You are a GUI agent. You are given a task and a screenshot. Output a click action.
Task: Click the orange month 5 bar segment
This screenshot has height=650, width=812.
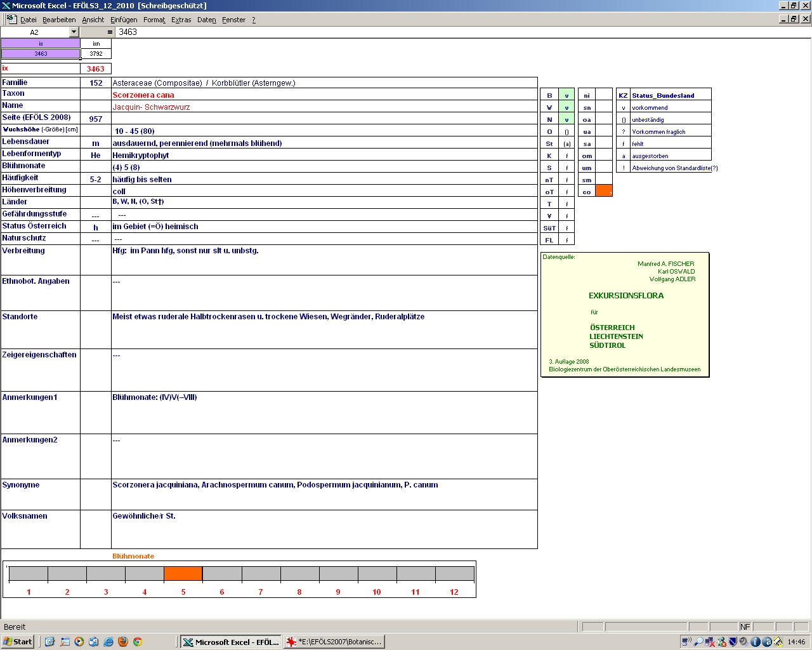[x=183, y=574]
